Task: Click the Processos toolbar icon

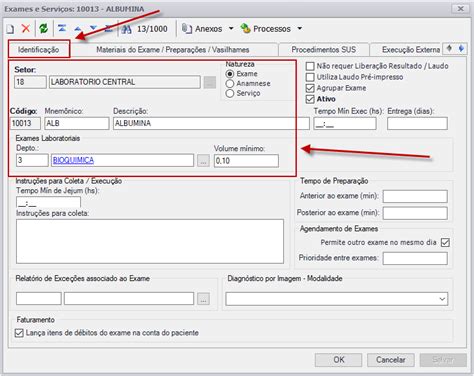Action: 245,29
